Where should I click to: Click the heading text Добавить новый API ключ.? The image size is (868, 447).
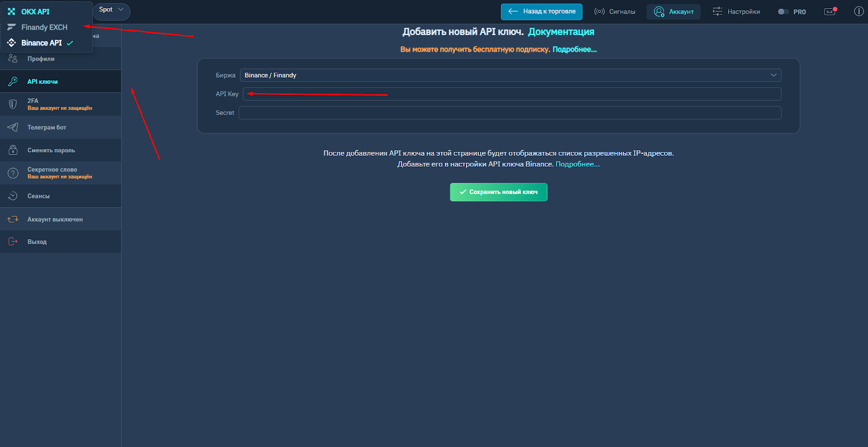point(463,32)
